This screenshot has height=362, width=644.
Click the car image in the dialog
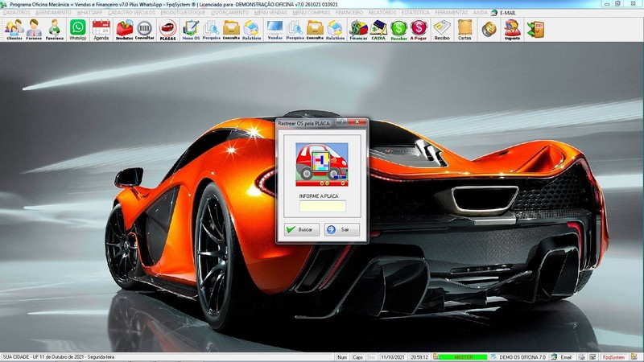click(322, 165)
